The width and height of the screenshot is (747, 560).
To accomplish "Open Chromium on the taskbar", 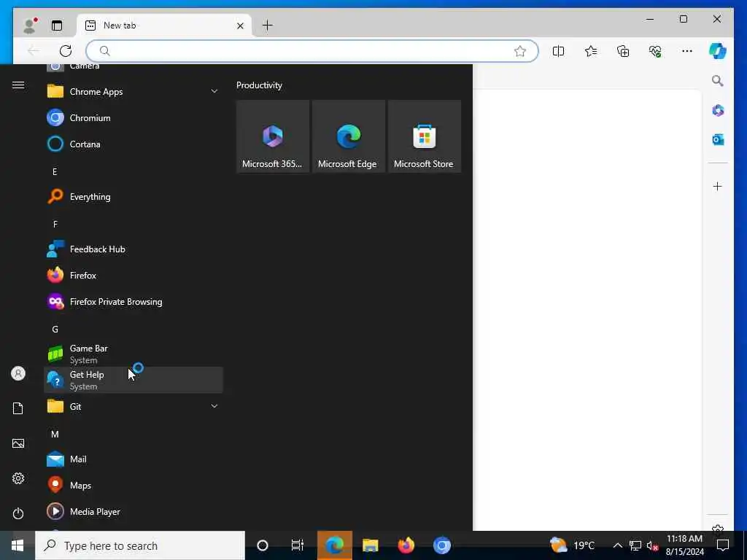I will click(441, 545).
